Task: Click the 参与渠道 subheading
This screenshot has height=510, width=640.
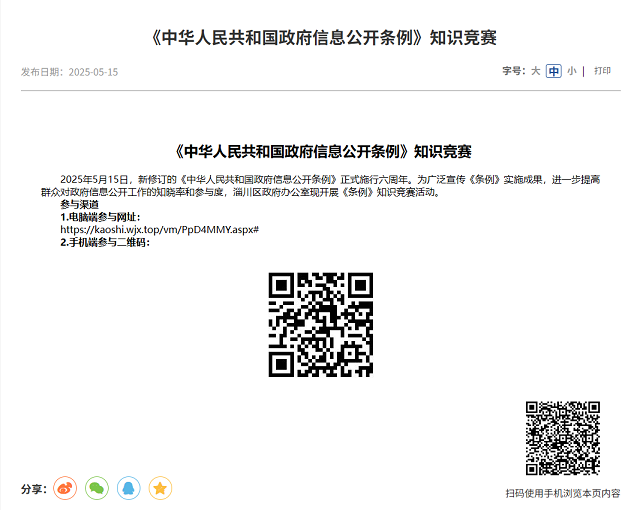Action: (79, 204)
